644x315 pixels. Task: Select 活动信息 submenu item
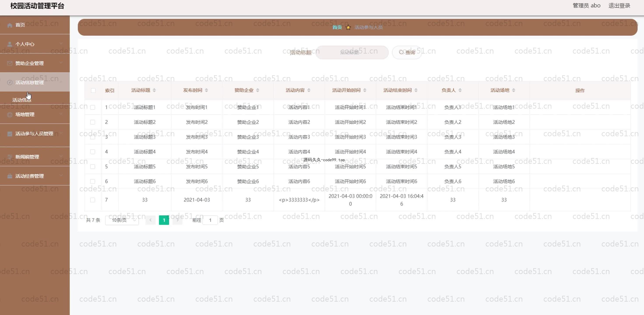35,100
